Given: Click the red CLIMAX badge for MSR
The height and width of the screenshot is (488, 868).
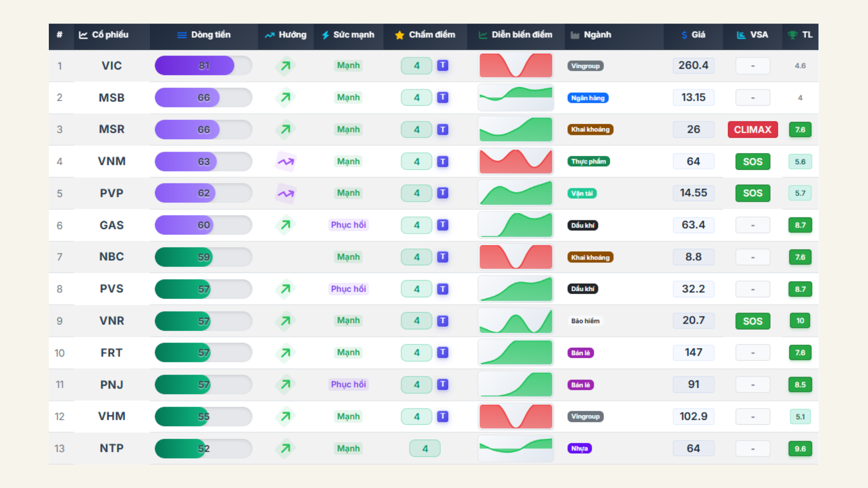Looking at the screenshot, I should tap(752, 130).
